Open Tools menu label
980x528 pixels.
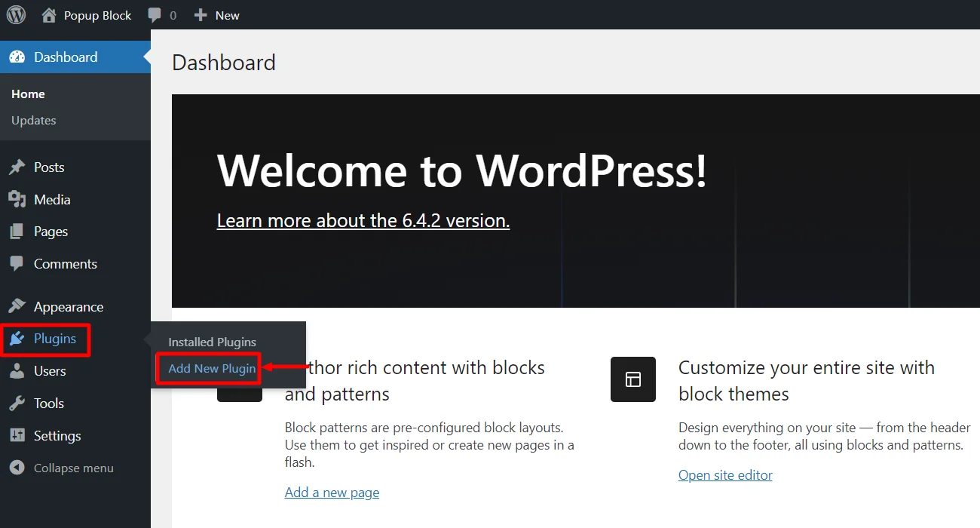pyautogui.click(x=49, y=404)
